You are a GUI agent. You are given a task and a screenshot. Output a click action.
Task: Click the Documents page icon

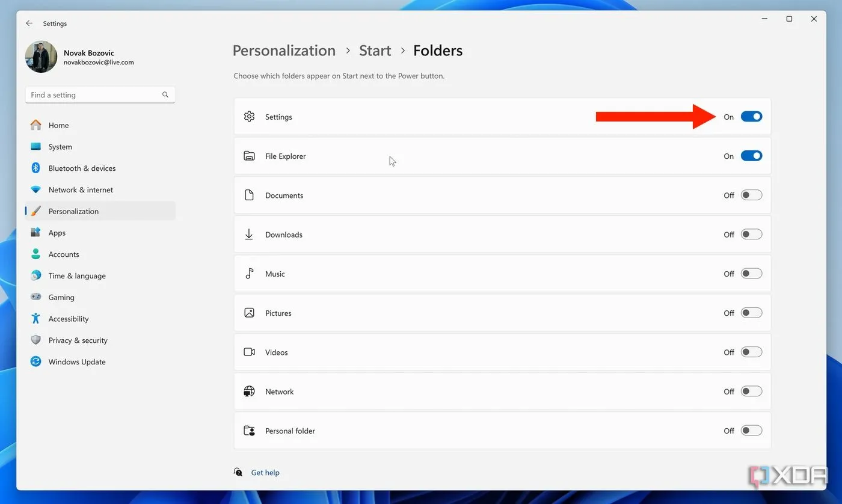coord(249,195)
